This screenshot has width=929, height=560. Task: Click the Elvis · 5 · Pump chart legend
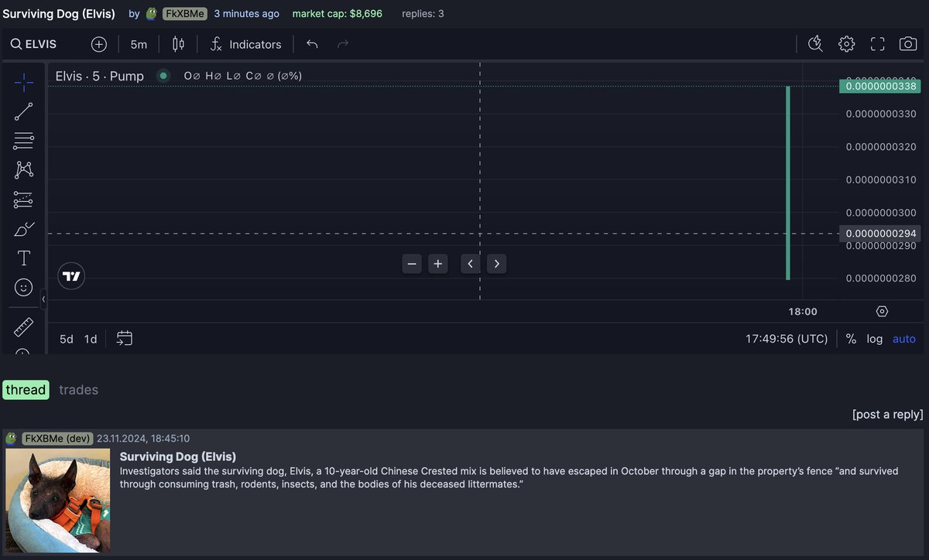[x=99, y=76]
